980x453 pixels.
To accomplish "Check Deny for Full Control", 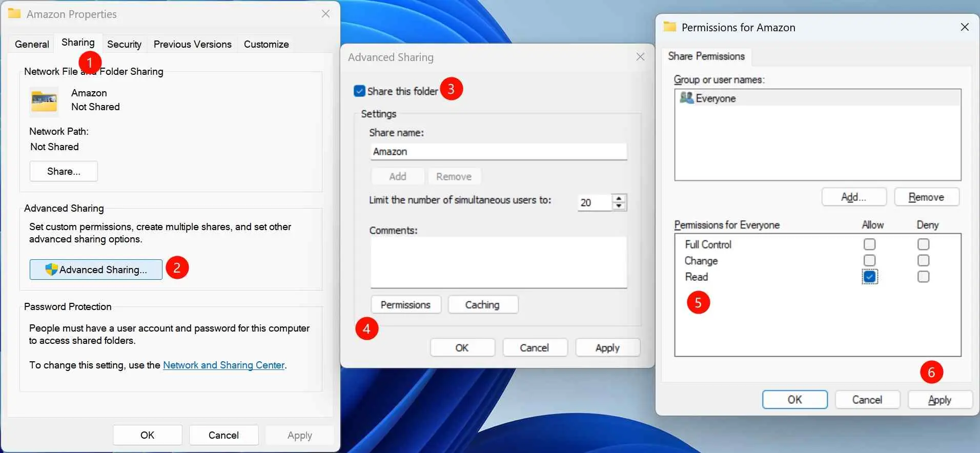I will pos(923,244).
